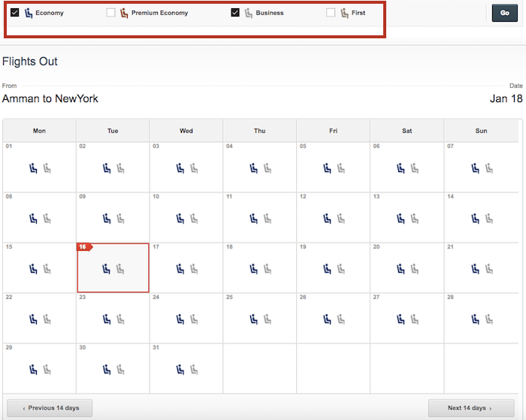Viewport: 526px width, 420px height.
Task: Select blue economy seat icon on day 06
Action: coord(401,168)
